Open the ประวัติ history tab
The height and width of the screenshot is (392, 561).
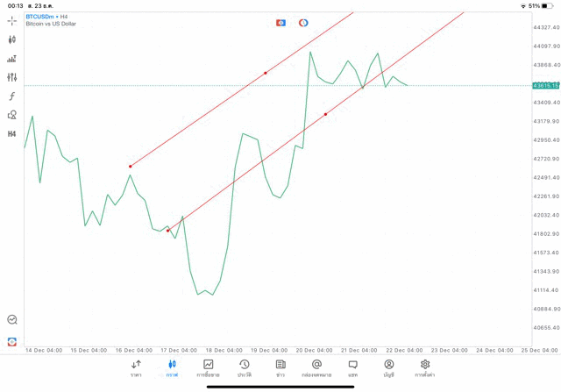(245, 367)
